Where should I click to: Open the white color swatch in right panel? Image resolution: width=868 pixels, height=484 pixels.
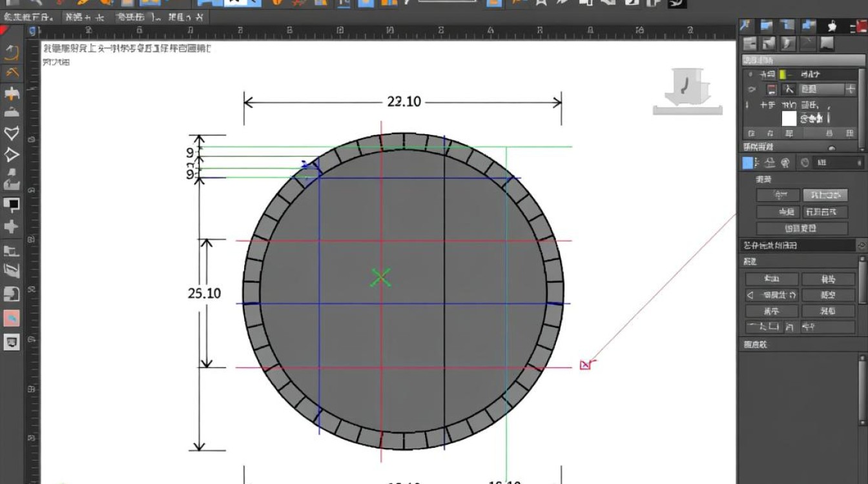tap(789, 118)
